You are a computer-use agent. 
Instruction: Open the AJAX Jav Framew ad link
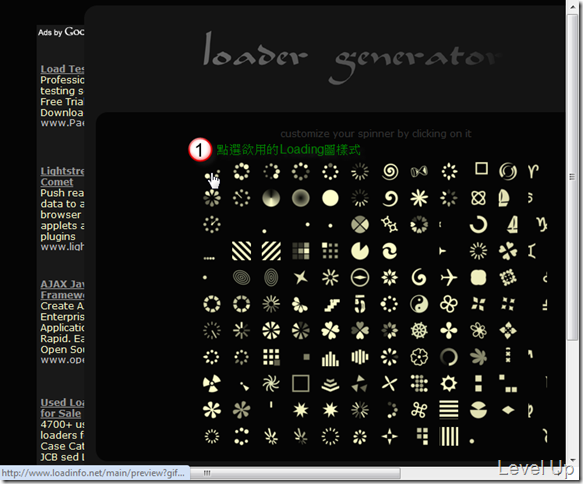[x=62, y=290]
